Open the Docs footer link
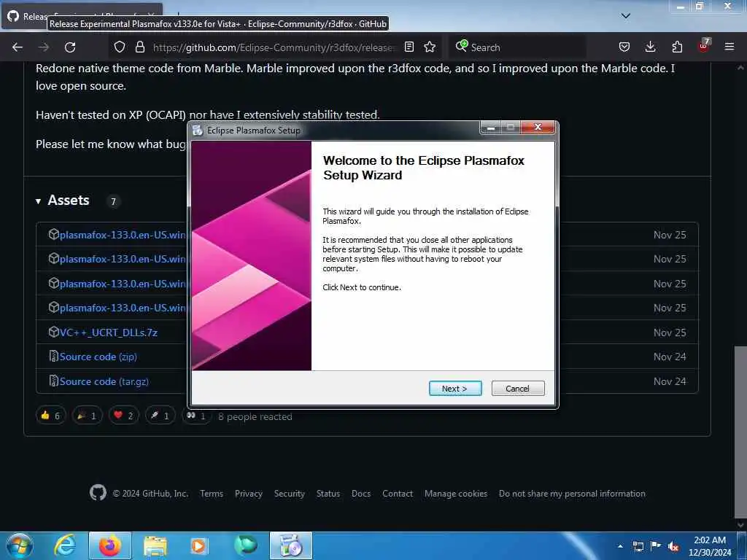 [361, 494]
